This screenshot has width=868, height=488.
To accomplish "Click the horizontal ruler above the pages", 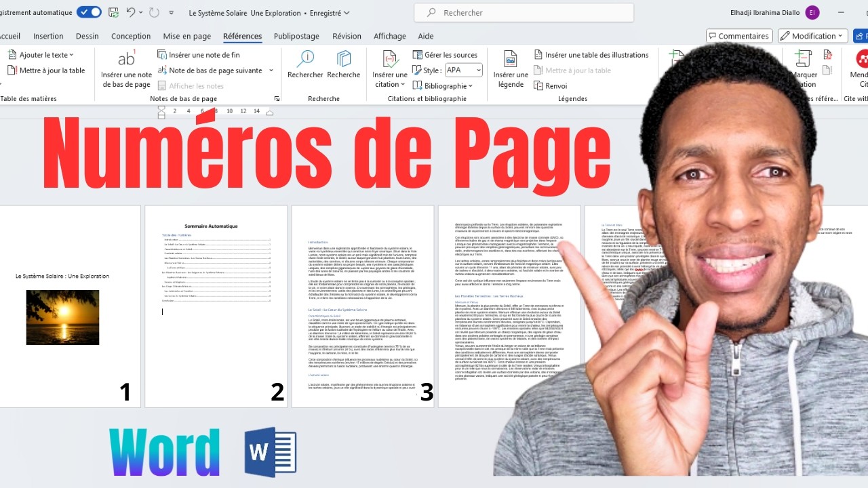I will tap(215, 111).
